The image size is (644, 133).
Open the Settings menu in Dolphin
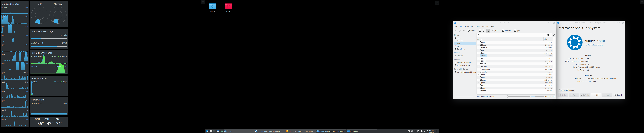coord(485,27)
